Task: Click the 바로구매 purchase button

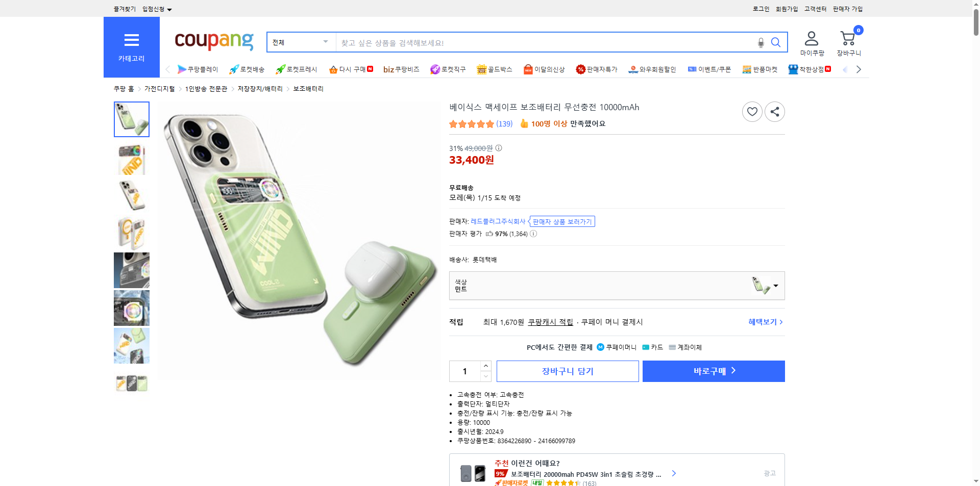Action: point(713,371)
